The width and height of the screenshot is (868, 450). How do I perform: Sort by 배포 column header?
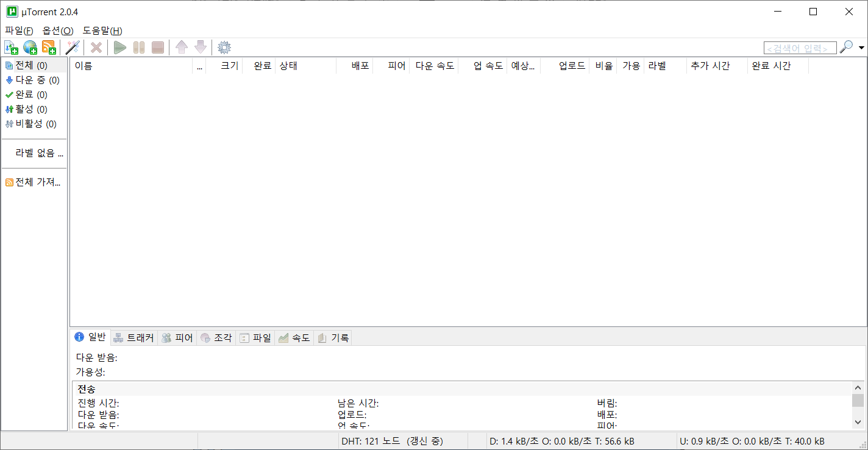[x=355, y=66]
